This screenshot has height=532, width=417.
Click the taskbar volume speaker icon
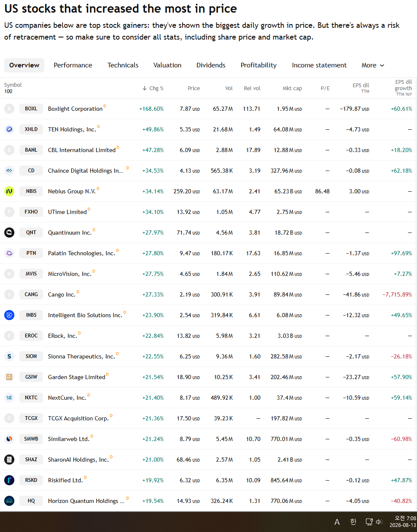pyautogui.click(x=379, y=522)
